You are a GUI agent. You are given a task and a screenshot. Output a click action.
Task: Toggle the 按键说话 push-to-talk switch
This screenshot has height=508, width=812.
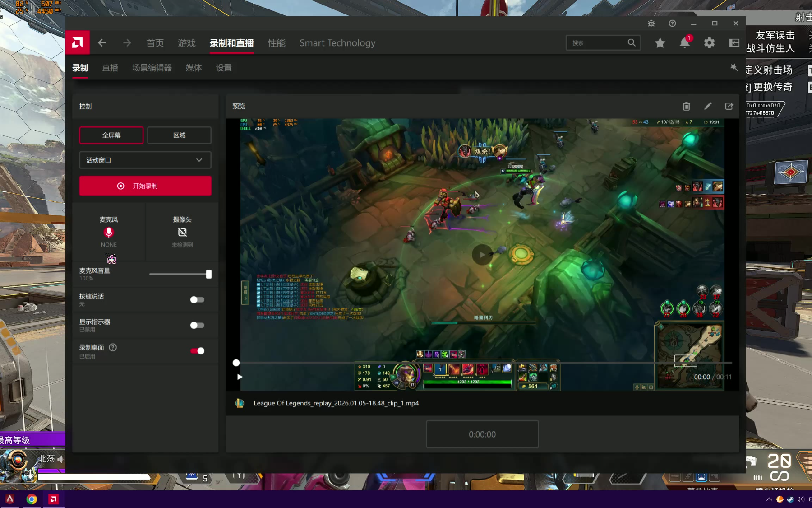pyautogui.click(x=197, y=300)
